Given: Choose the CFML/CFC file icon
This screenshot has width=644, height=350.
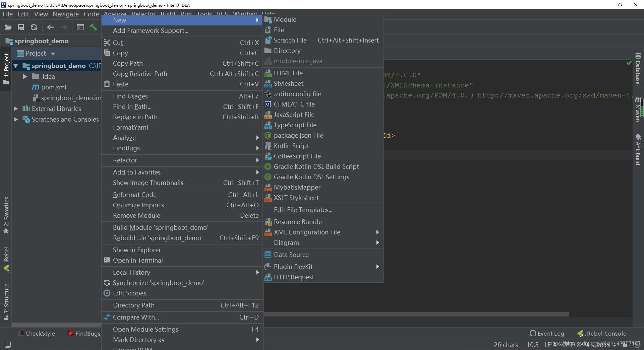Looking at the screenshot, I should (268, 104).
